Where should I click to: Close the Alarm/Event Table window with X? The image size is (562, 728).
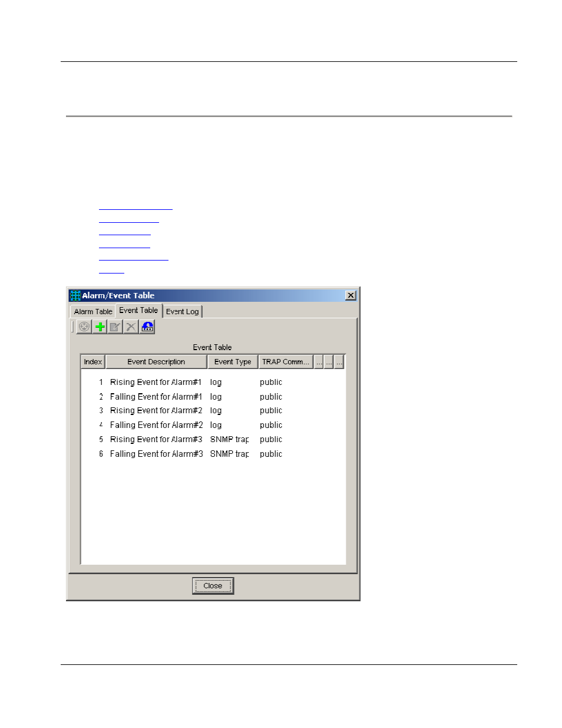pos(351,295)
